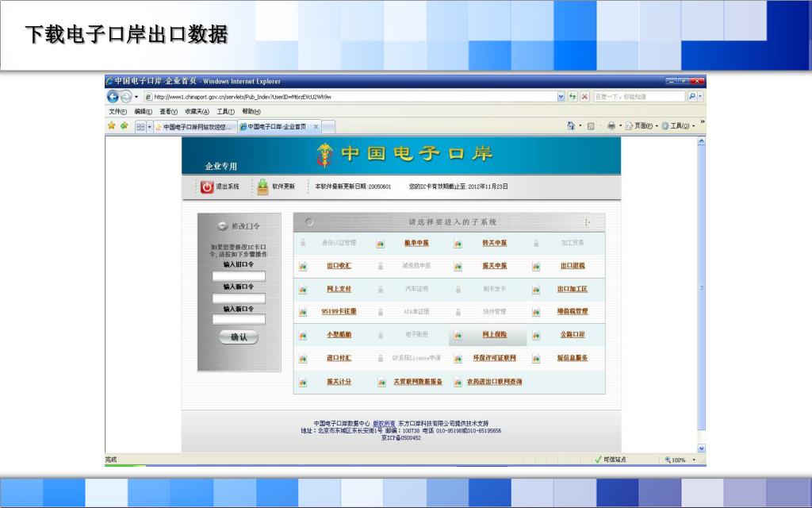The height and width of the screenshot is (508, 812).
Task: Click the address bar URL field
Action: [x=351, y=96]
